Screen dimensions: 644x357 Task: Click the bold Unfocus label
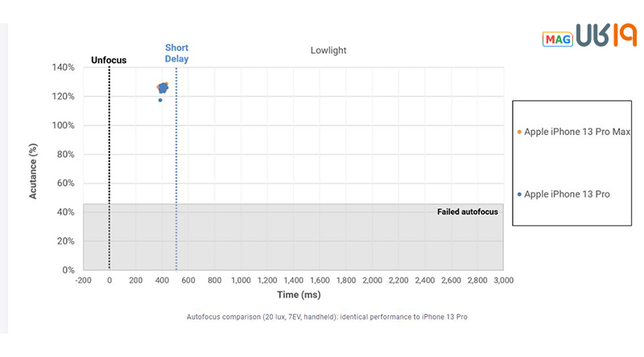pyautogui.click(x=109, y=59)
